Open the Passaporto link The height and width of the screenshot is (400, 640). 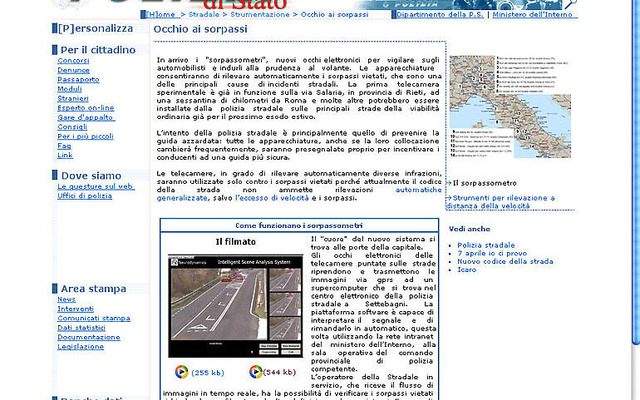pyautogui.click(x=78, y=80)
